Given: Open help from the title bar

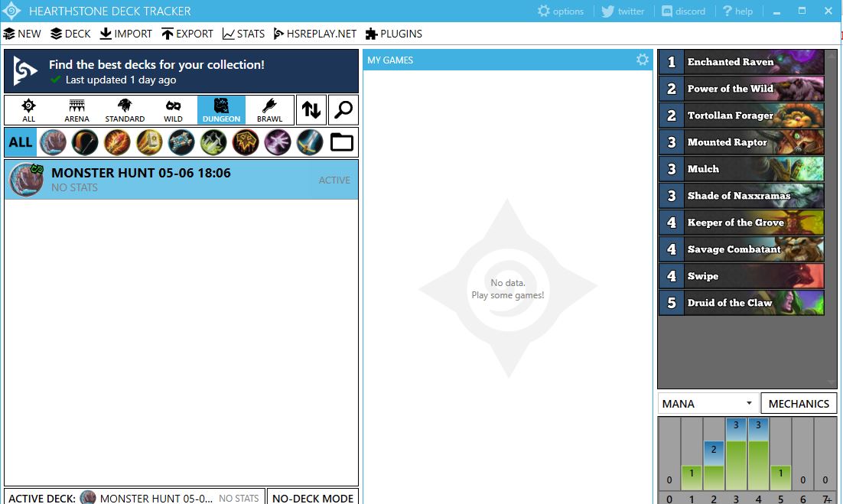Looking at the screenshot, I should [737, 11].
